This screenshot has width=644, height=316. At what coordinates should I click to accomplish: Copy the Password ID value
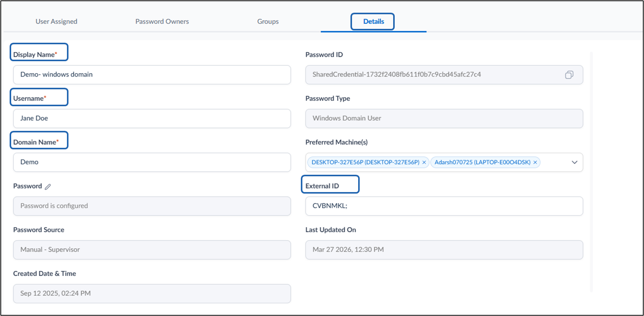(x=569, y=75)
